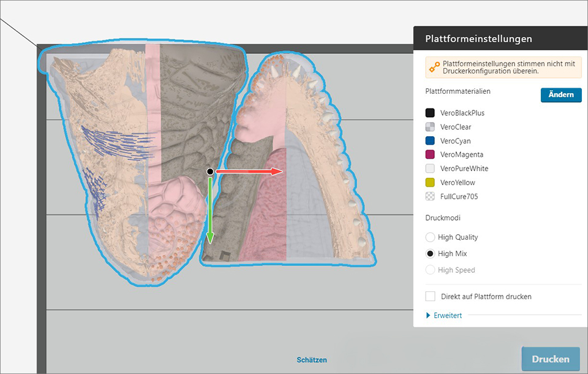This screenshot has width=588, height=374.
Task: Choose the High Mix print mode
Action: [430, 254]
